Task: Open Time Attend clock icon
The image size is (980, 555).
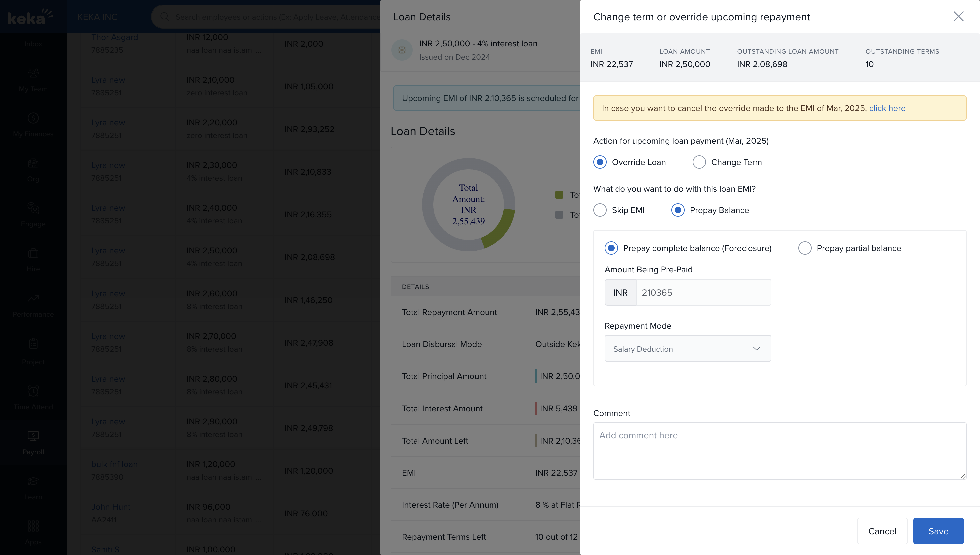Action: 33,391
